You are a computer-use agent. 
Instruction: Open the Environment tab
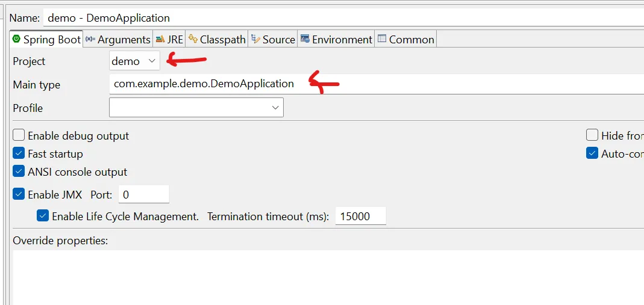tap(336, 39)
